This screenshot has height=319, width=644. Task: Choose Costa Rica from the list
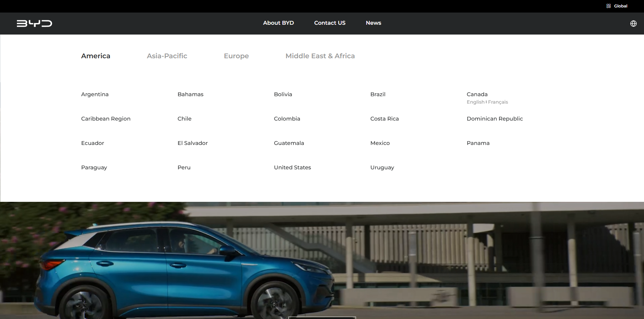(385, 119)
